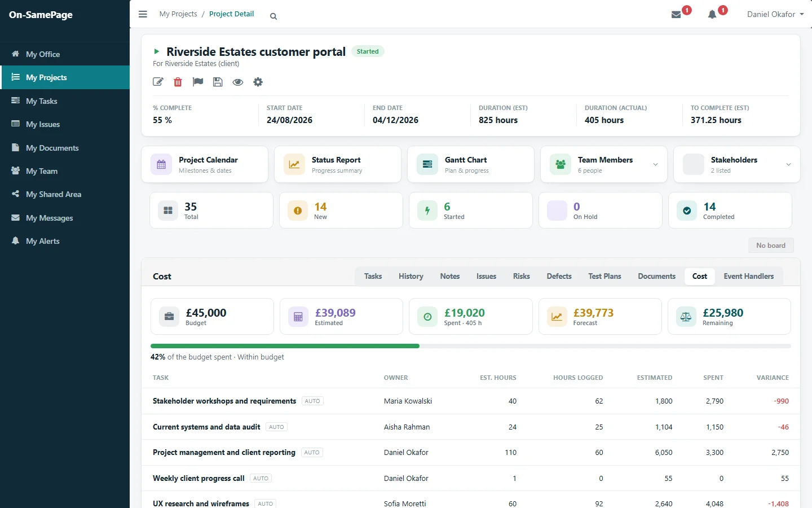Open My Alerts in sidebar
This screenshot has height=508, width=812.
[65, 241]
